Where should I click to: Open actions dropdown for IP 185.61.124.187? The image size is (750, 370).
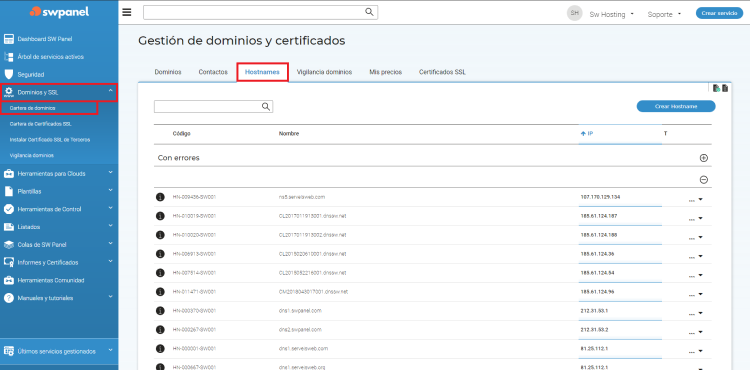click(695, 218)
